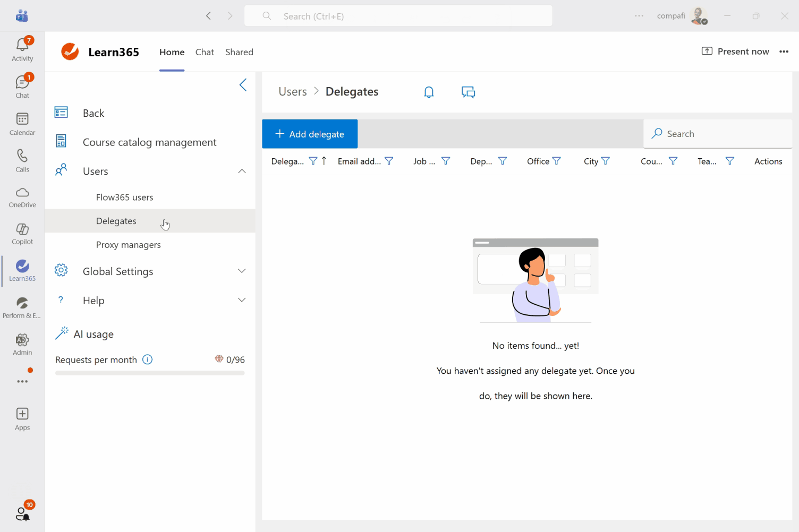This screenshot has width=799, height=532.
Task: Collapse the navigation panel with the chevron
Action: tap(243, 85)
